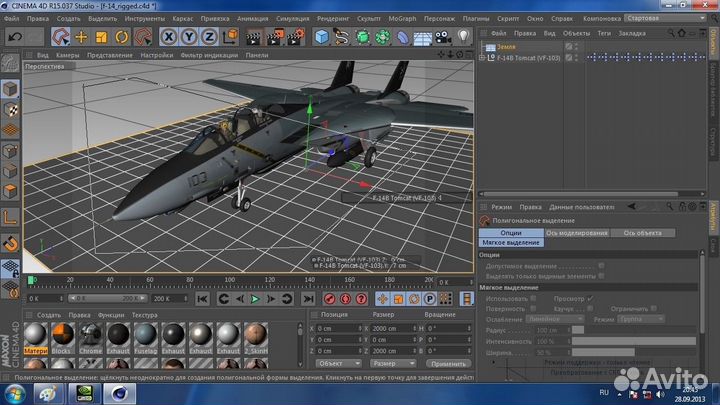Select the Земля object in Object Manager

506,47
